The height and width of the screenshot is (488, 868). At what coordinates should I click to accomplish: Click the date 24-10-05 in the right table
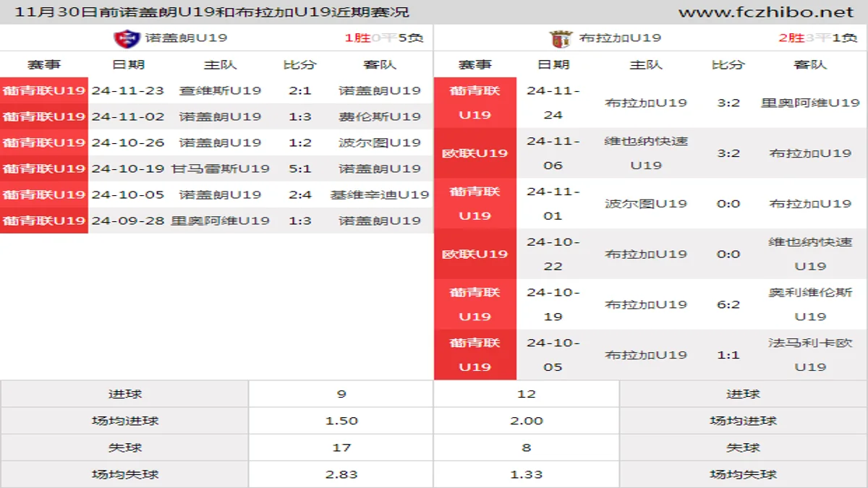(x=553, y=354)
